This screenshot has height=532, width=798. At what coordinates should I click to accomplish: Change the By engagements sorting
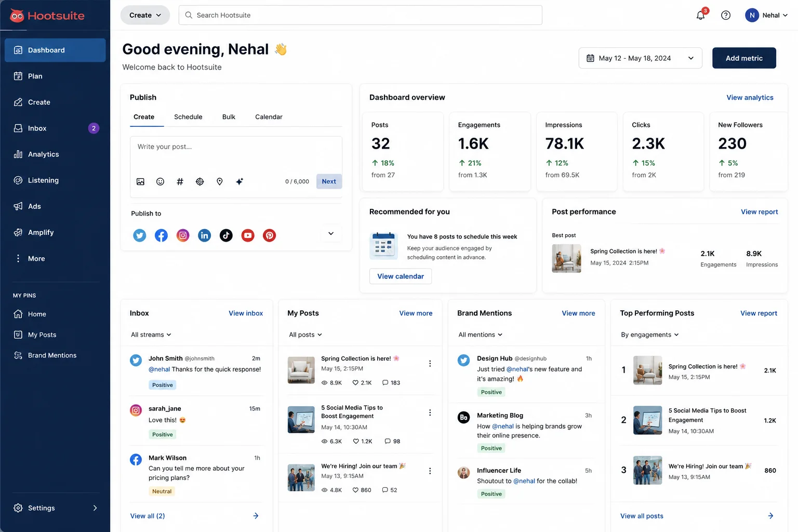(x=650, y=335)
